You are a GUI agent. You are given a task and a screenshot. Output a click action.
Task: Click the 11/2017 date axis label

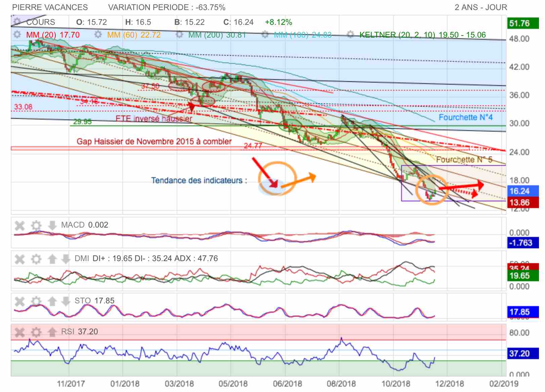[71, 384]
